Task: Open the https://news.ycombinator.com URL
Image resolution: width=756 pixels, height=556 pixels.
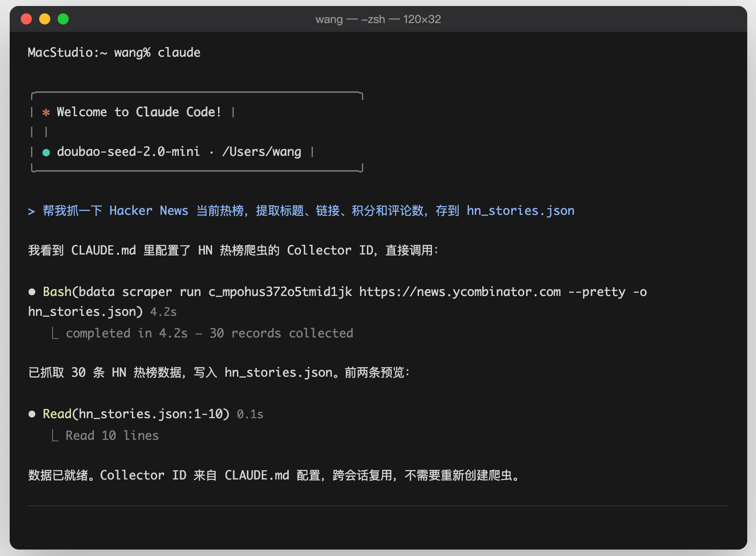Action: [460, 292]
